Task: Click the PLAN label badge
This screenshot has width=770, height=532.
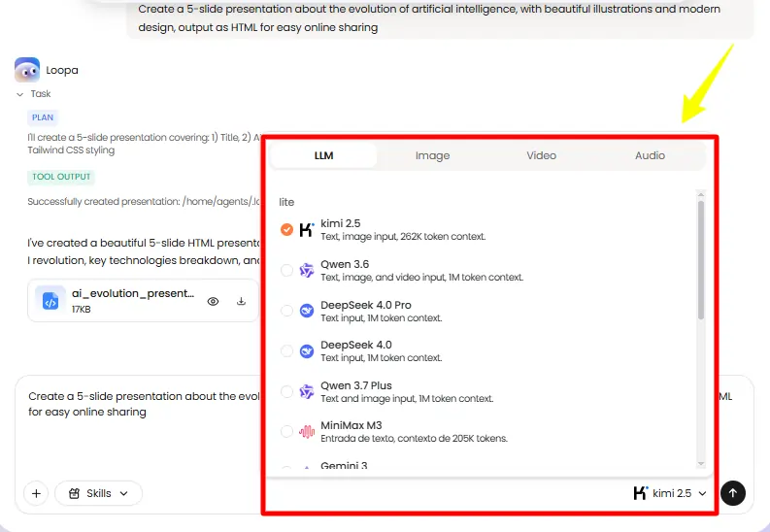Action: [43, 117]
